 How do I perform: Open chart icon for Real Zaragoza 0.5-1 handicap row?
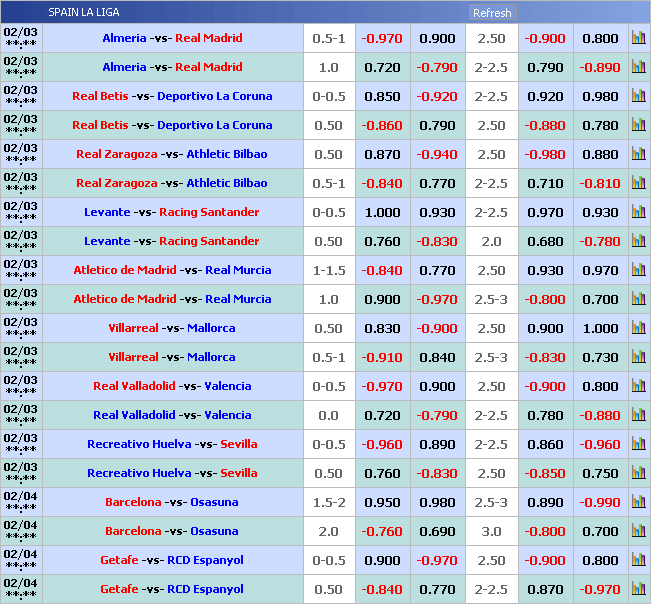[638, 183]
